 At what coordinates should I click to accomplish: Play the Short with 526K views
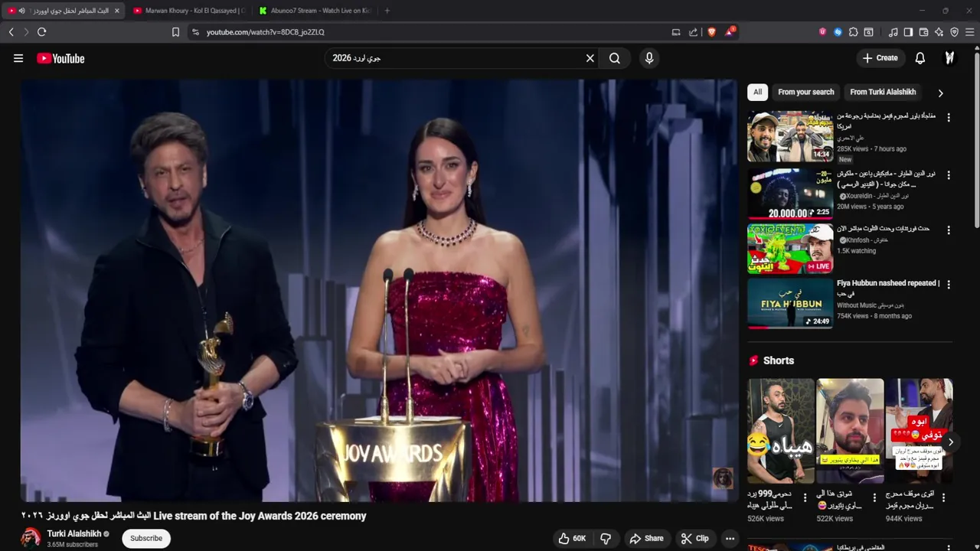click(781, 431)
